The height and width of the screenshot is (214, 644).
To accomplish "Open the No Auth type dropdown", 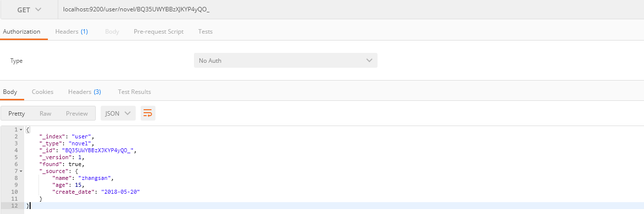I will (285, 60).
